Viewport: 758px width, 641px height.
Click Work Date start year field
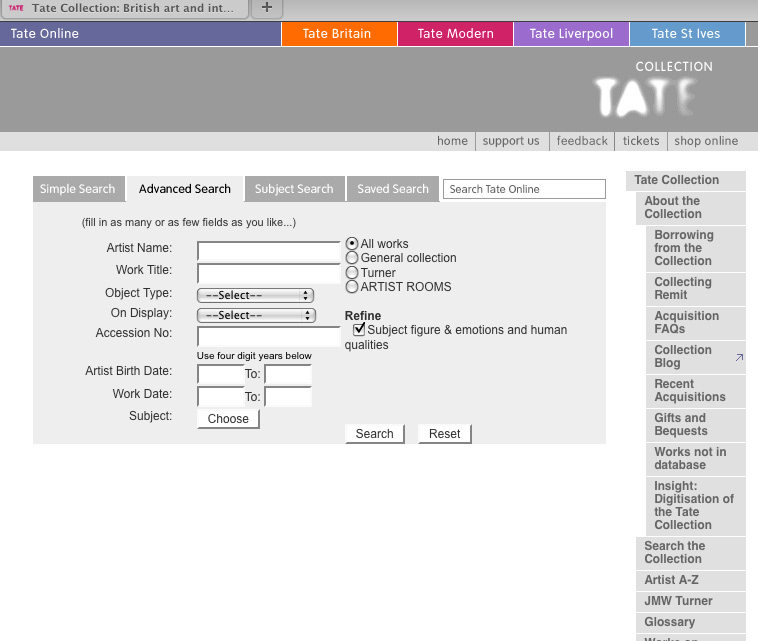pyautogui.click(x=220, y=397)
